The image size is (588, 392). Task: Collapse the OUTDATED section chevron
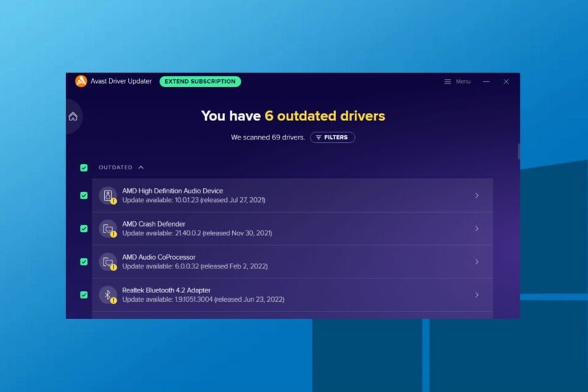point(141,167)
